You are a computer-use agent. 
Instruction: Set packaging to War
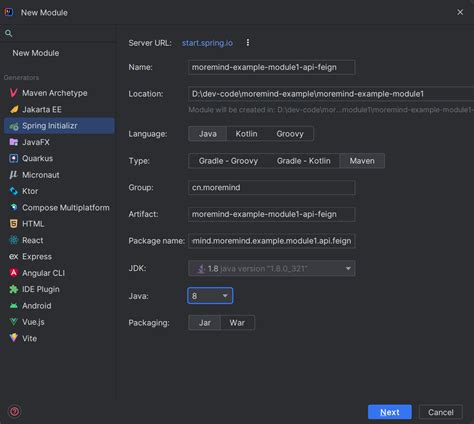pos(237,323)
